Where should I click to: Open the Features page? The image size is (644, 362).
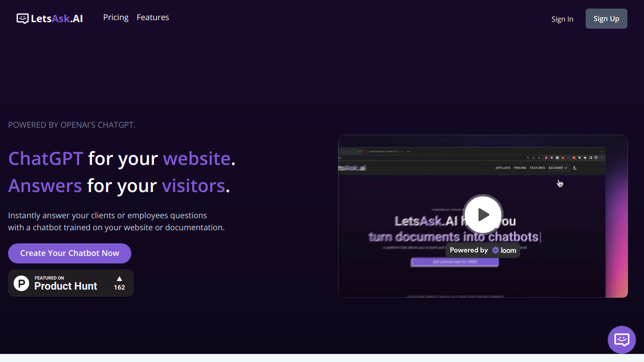(x=153, y=18)
